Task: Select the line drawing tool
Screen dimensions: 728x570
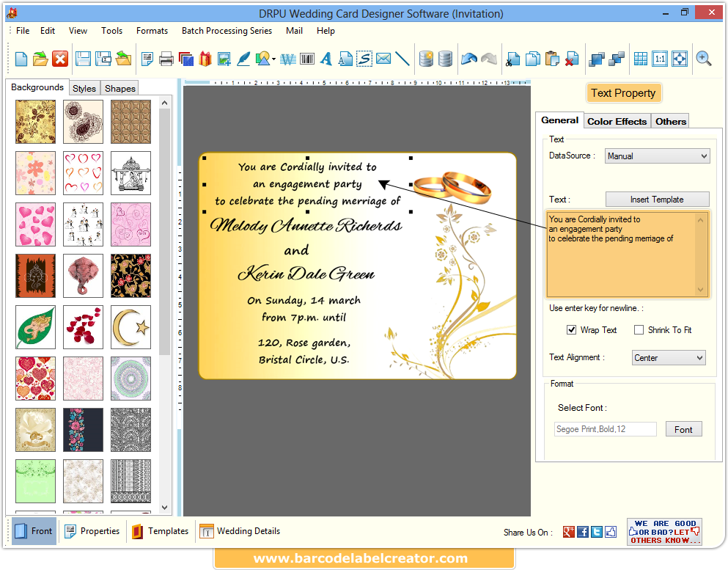Action: click(x=402, y=59)
